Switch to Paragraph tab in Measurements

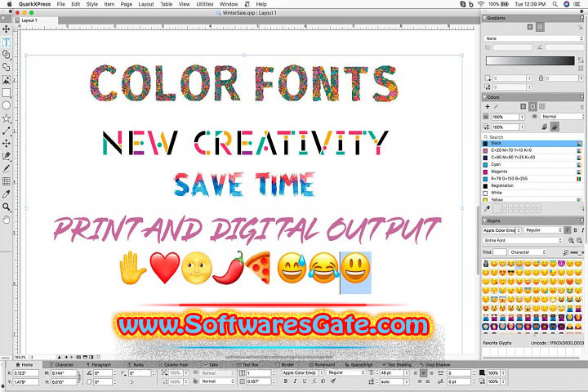[99, 364]
